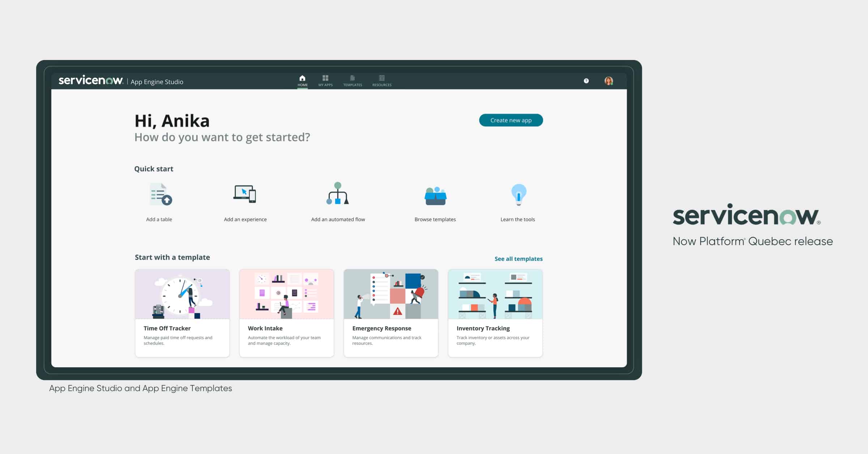
Task: Open the Templates nav icon
Action: tap(352, 78)
